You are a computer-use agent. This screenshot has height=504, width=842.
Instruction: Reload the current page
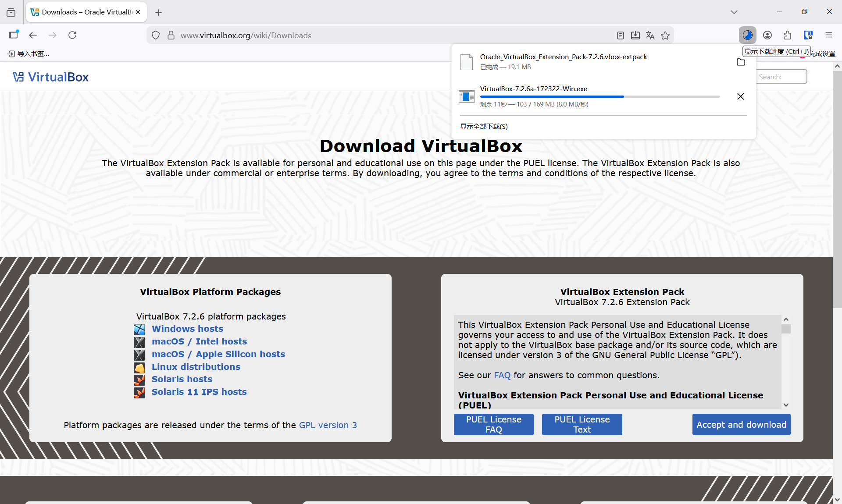click(72, 35)
